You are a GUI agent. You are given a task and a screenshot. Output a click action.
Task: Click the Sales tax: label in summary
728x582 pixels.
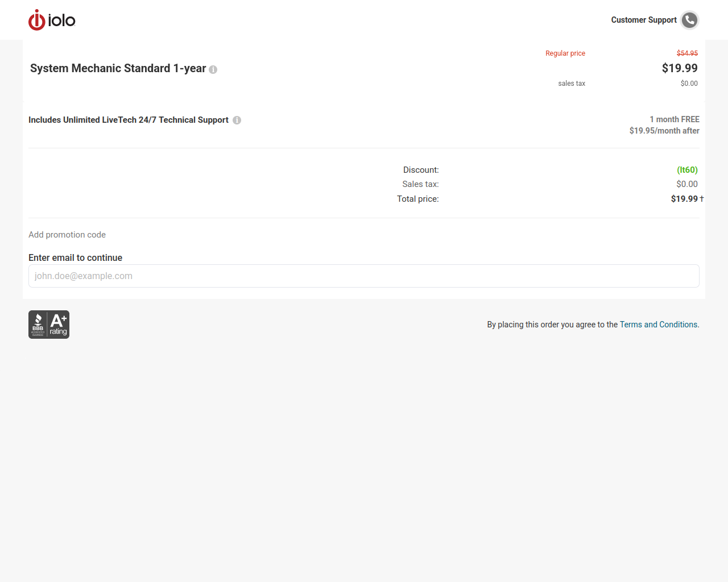[420, 184]
